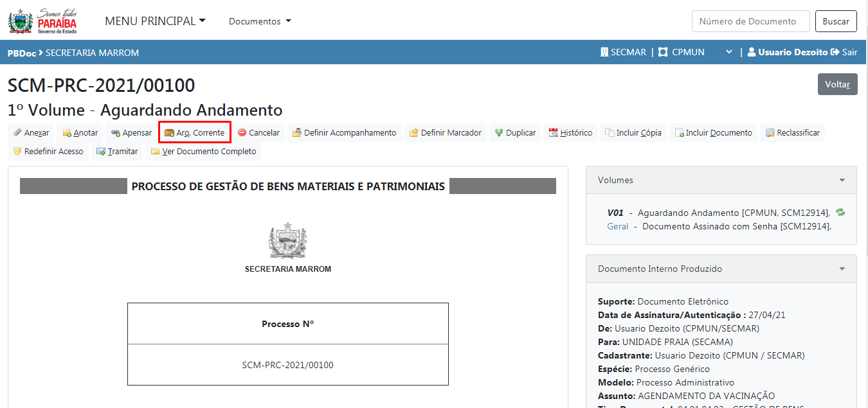Collapse Documento Interno Produzido panel
This screenshot has height=408, width=868.
point(842,269)
